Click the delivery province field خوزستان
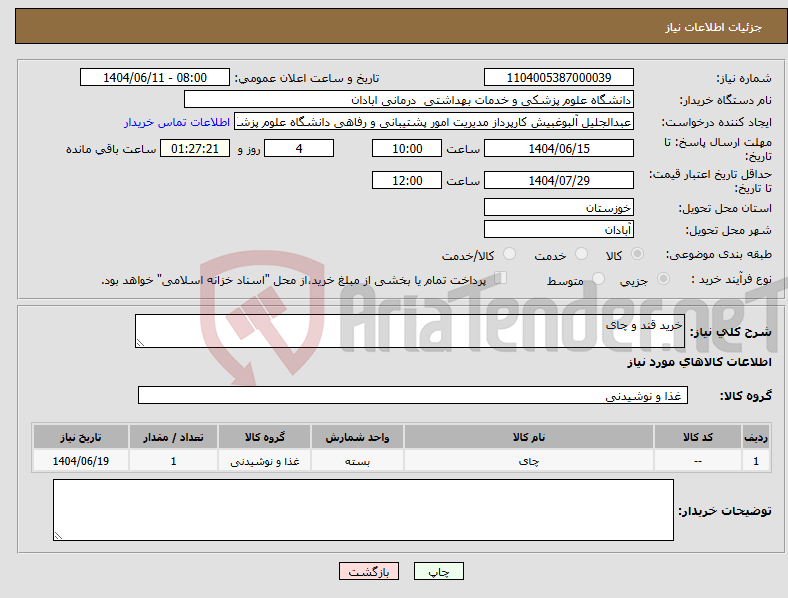This screenshot has width=788, height=598. tap(558, 207)
